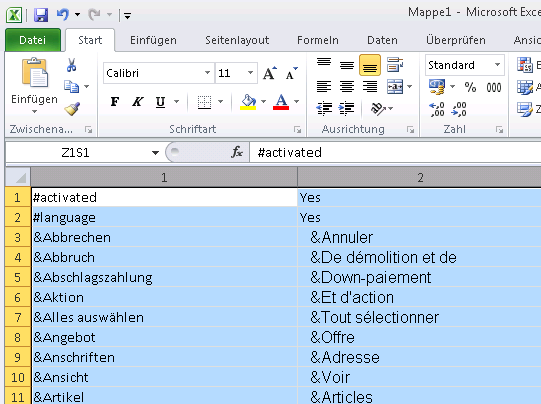Click the text orientation icon
This screenshot has height=404, width=541.
pos(378,109)
